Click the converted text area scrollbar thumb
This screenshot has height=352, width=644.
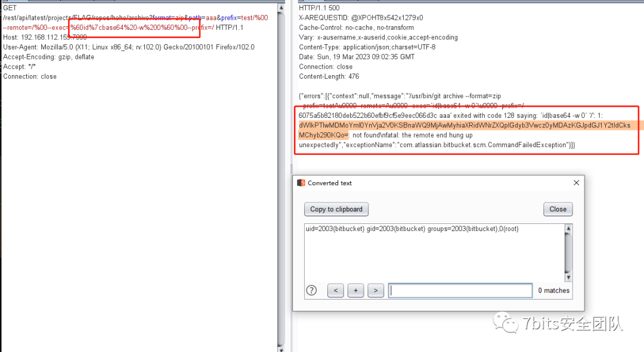point(568,253)
